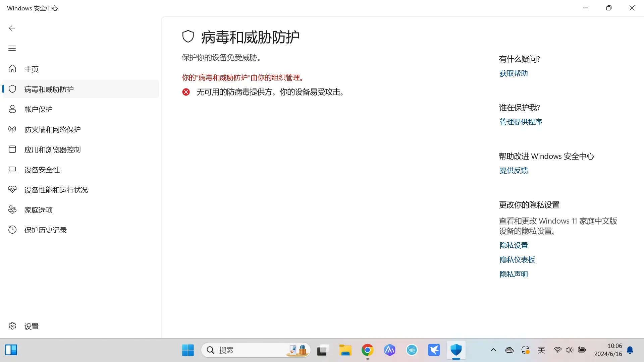Click the clock icon for 保护历史记录
Screen dimensions: 644x362
tap(12, 230)
